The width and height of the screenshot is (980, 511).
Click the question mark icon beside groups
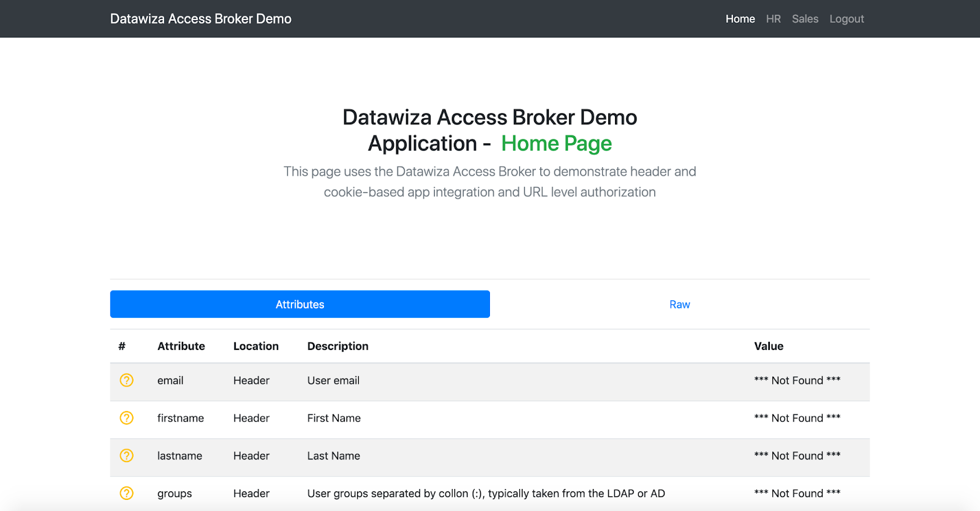click(x=126, y=493)
